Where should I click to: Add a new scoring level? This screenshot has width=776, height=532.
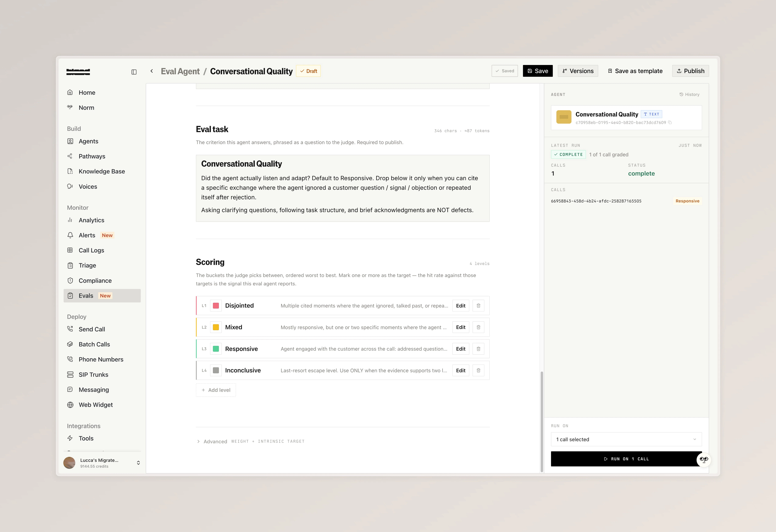216,390
